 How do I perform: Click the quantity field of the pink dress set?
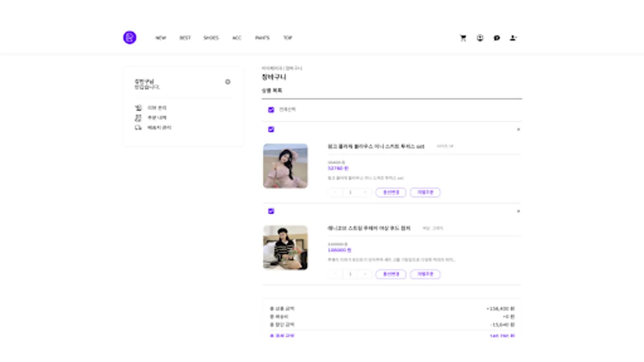(350, 192)
